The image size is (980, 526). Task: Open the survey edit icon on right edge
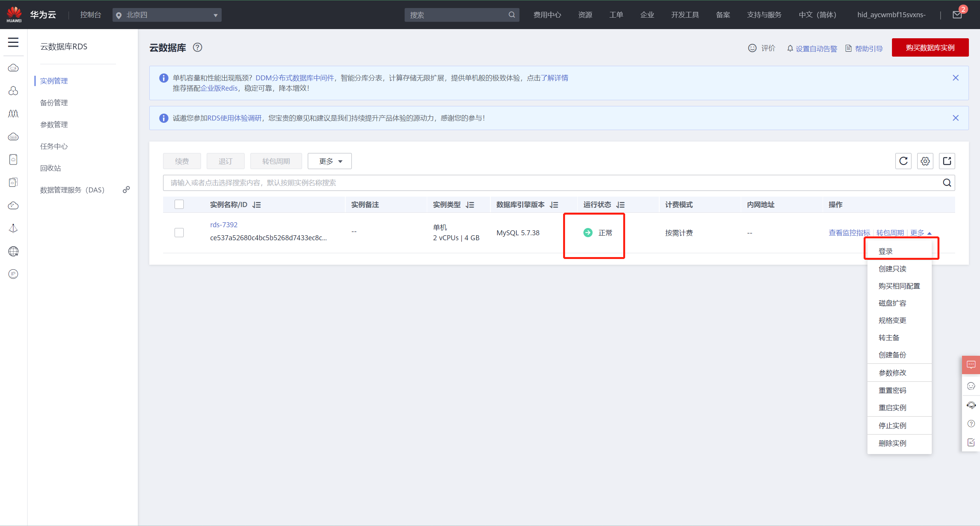(971, 442)
